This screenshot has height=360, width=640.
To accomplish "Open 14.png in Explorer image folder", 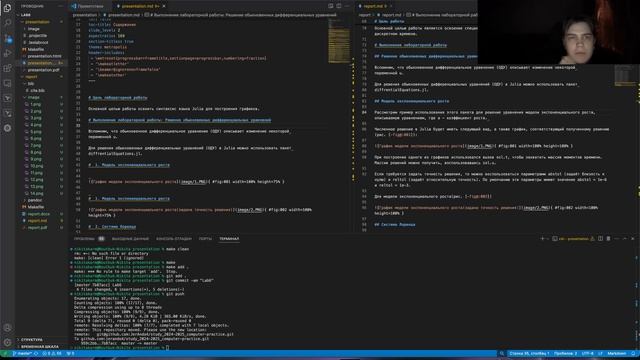I will (x=37, y=193).
